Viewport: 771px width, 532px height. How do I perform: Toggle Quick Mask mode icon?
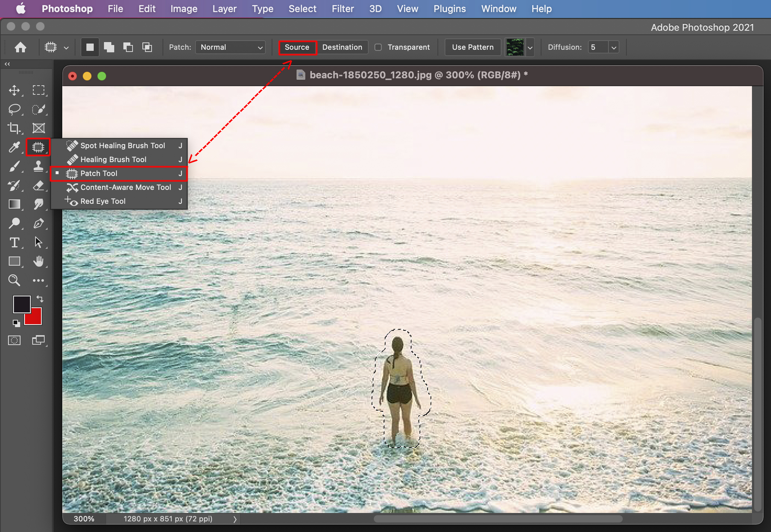[x=14, y=340]
